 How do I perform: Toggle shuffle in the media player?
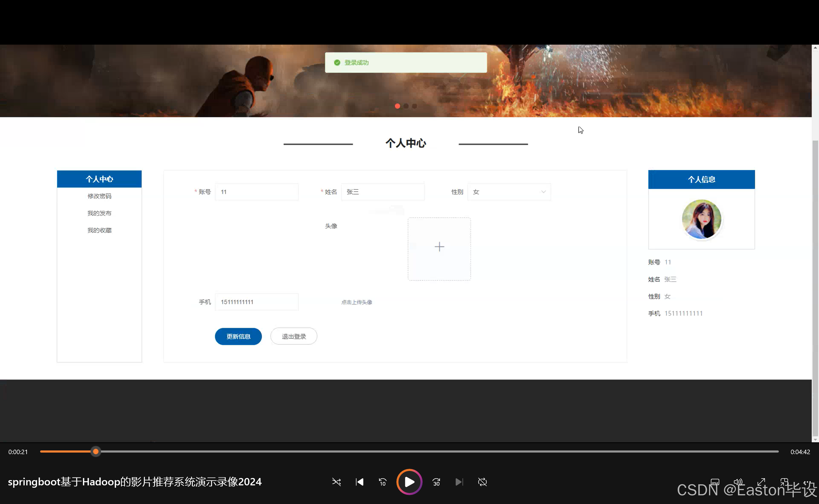point(336,482)
